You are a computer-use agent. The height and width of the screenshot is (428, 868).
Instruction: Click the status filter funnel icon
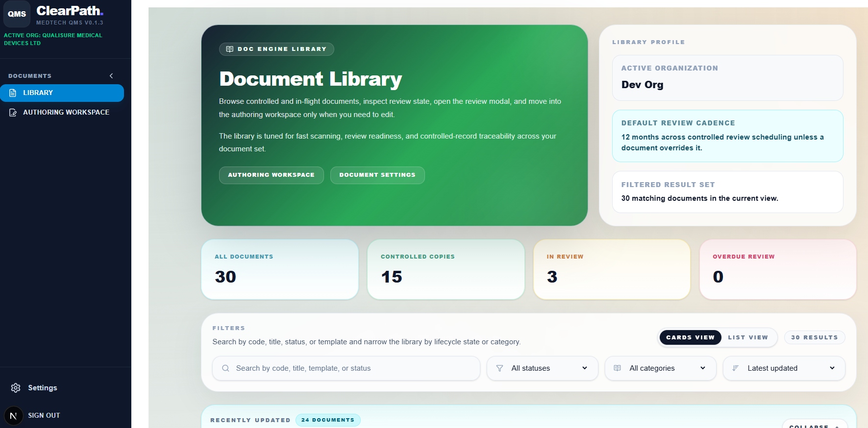tap(499, 368)
